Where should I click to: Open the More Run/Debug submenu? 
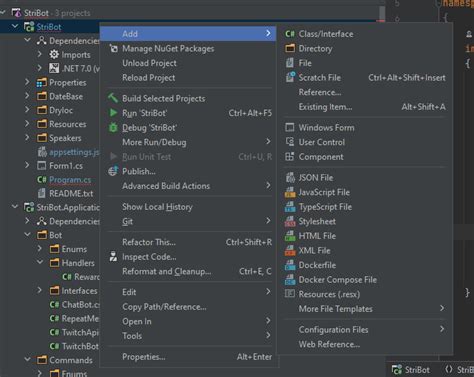[x=188, y=142]
